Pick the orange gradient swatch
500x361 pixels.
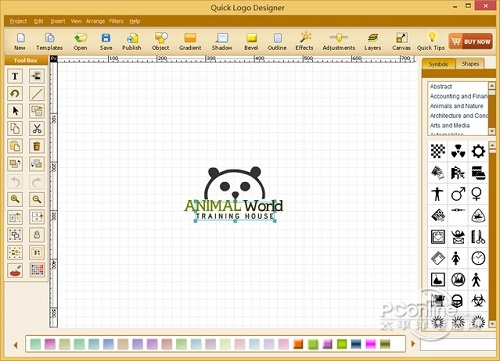pyautogui.click(x=298, y=344)
